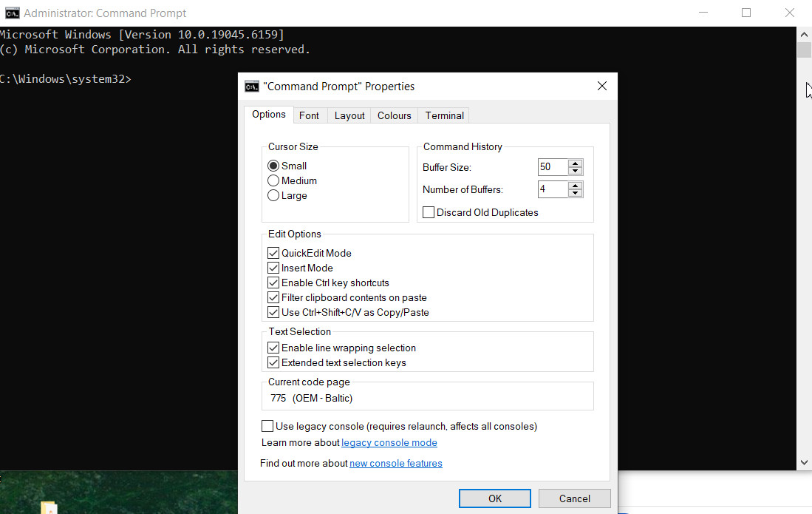Click the Microsoft Windows version line in console

(x=142, y=35)
